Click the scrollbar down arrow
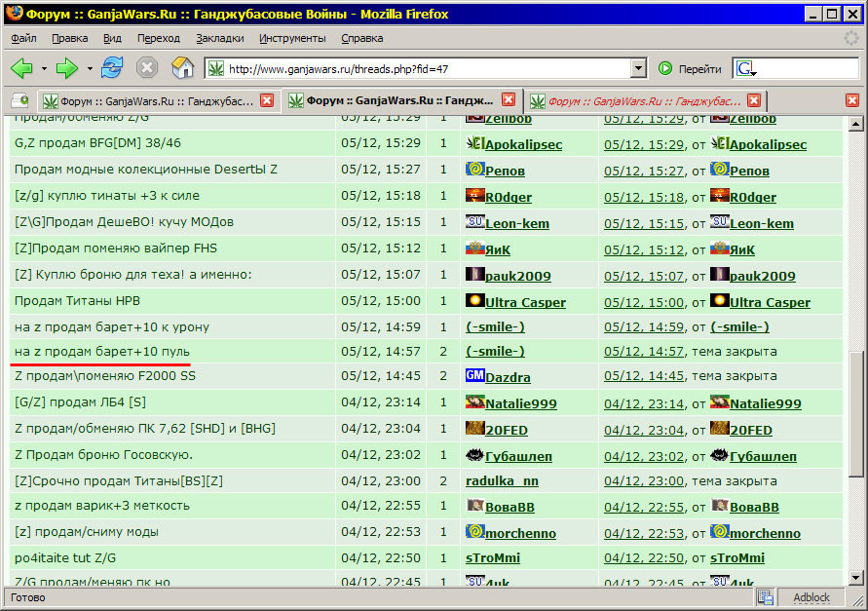 [855, 578]
